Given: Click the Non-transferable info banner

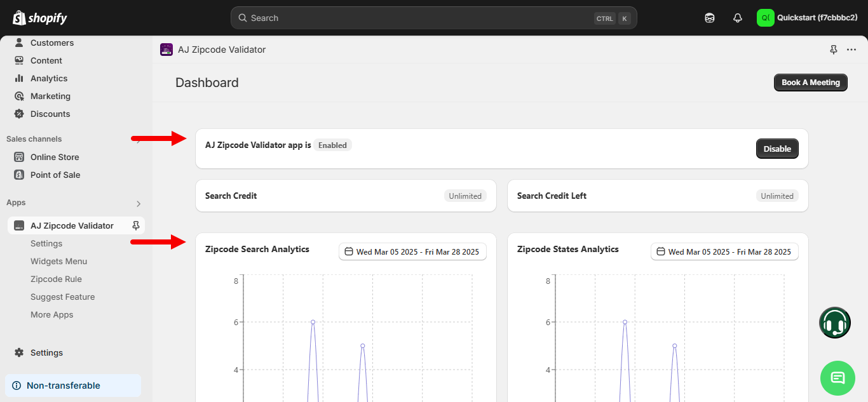Looking at the screenshot, I should [73, 385].
